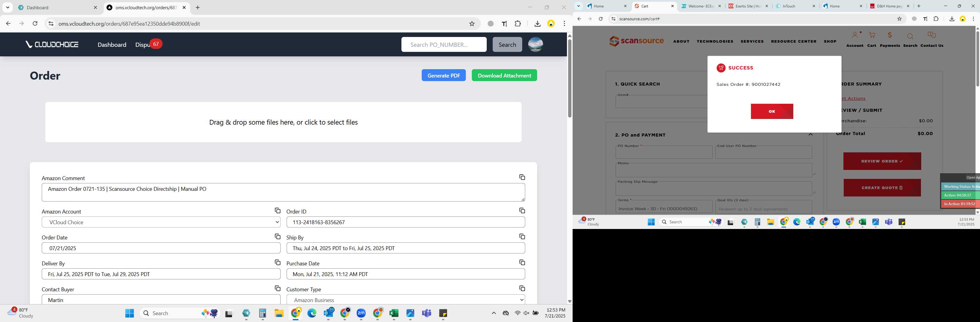Screen dimensions: 980x322
Task: Open the Dashboard link in CloudChoice navbar
Action: pyautogui.click(x=112, y=44)
